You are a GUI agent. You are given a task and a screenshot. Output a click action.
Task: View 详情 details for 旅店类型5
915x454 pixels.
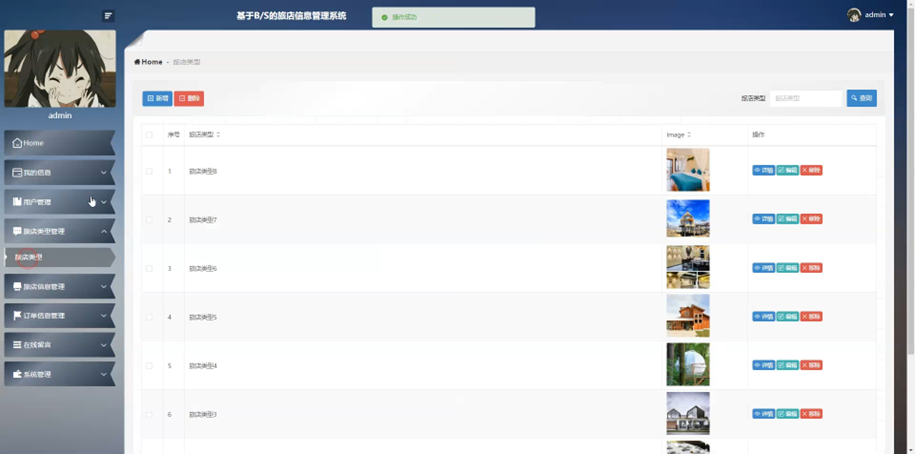click(763, 316)
